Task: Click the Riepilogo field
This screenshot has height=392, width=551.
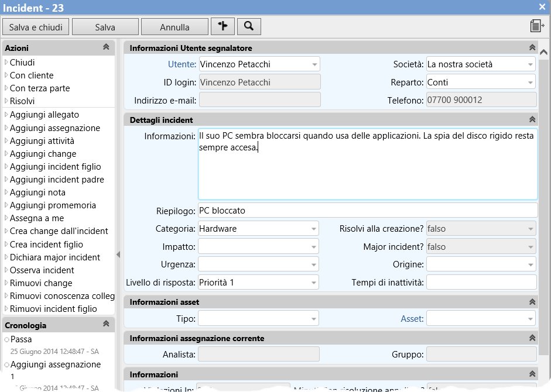Action: 368,211
